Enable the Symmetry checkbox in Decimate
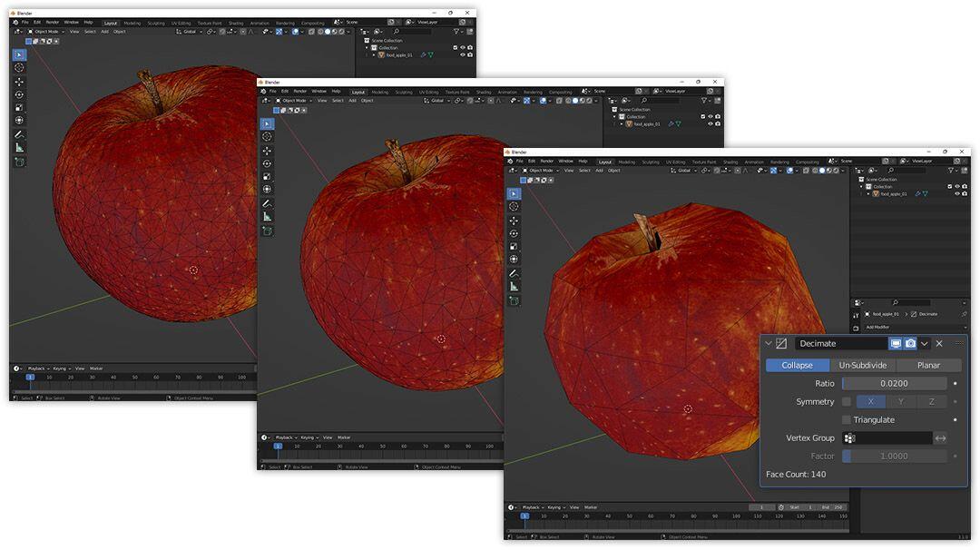Viewport: 980px width, 550px height. 847,402
